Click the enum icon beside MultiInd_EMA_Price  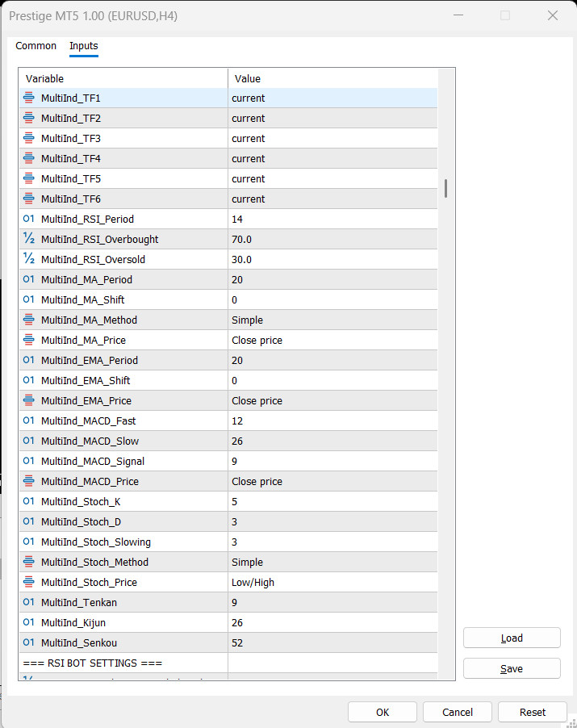click(x=29, y=400)
